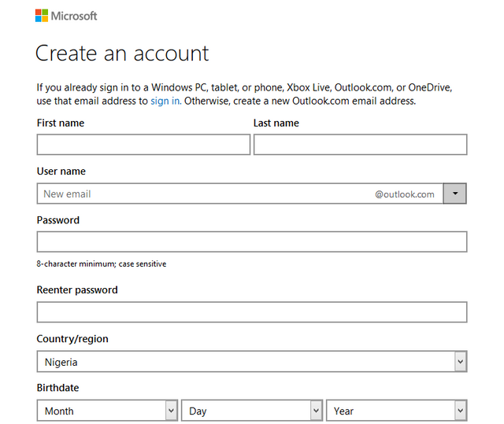Click the '@outlook.com' domain text

click(x=404, y=194)
